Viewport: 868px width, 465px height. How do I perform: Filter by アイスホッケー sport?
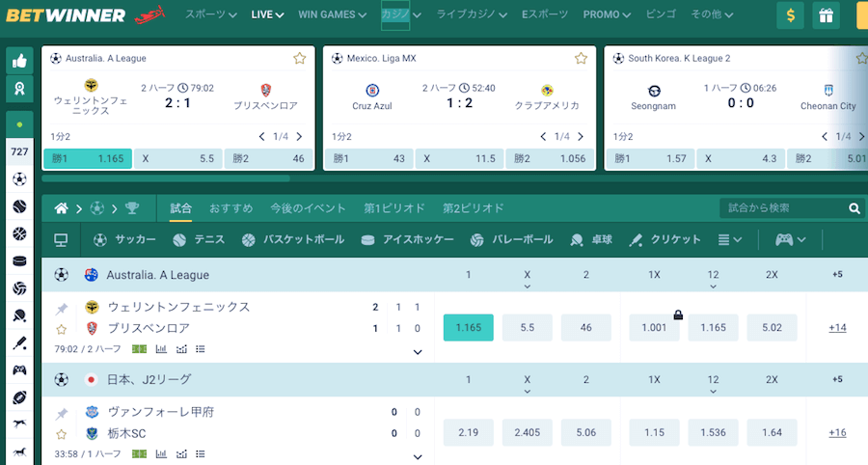407,239
